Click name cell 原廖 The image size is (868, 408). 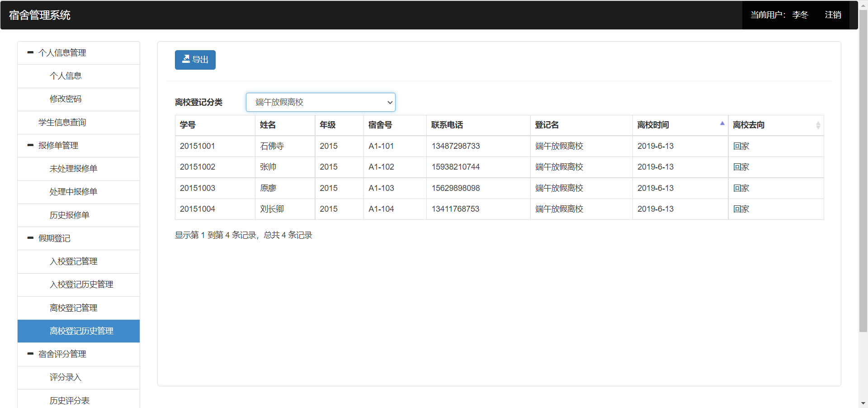point(285,188)
